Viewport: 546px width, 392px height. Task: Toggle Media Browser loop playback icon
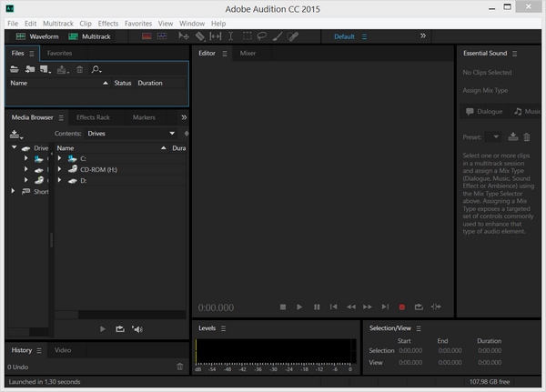click(x=120, y=329)
